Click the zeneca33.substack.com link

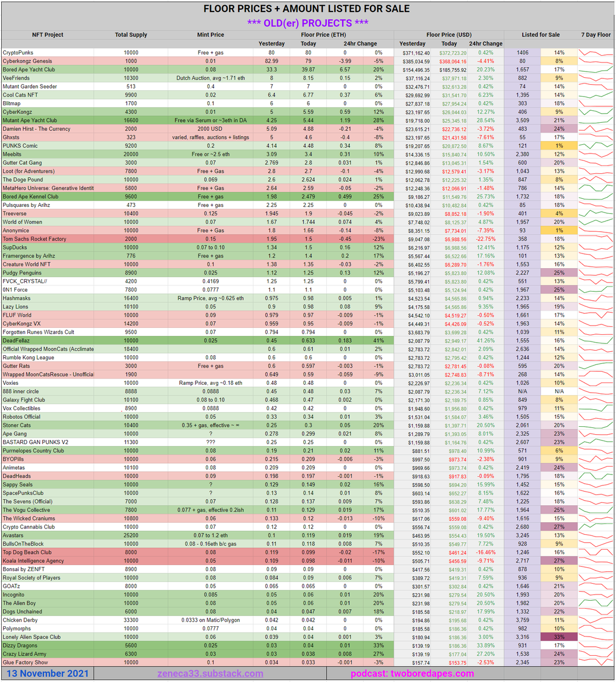(x=210, y=673)
